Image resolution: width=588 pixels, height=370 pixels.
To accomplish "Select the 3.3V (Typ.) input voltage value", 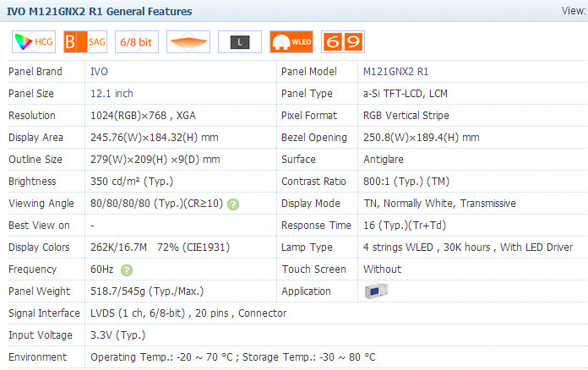I will 117,335.
